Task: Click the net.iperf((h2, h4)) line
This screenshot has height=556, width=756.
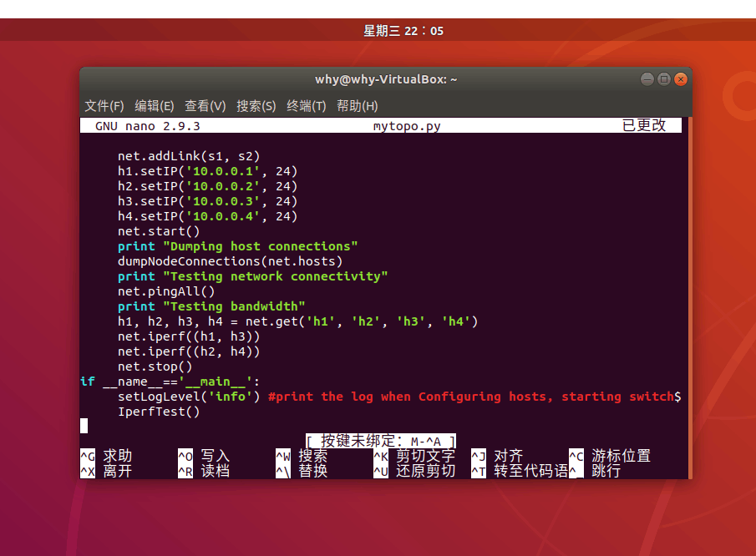Action: pyautogui.click(x=189, y=351)
